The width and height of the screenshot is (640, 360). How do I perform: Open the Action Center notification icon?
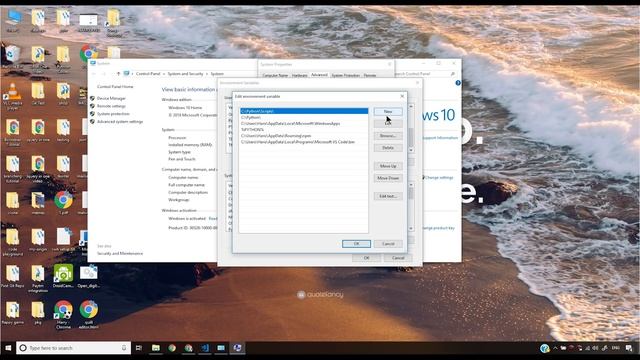click(629, 348)
